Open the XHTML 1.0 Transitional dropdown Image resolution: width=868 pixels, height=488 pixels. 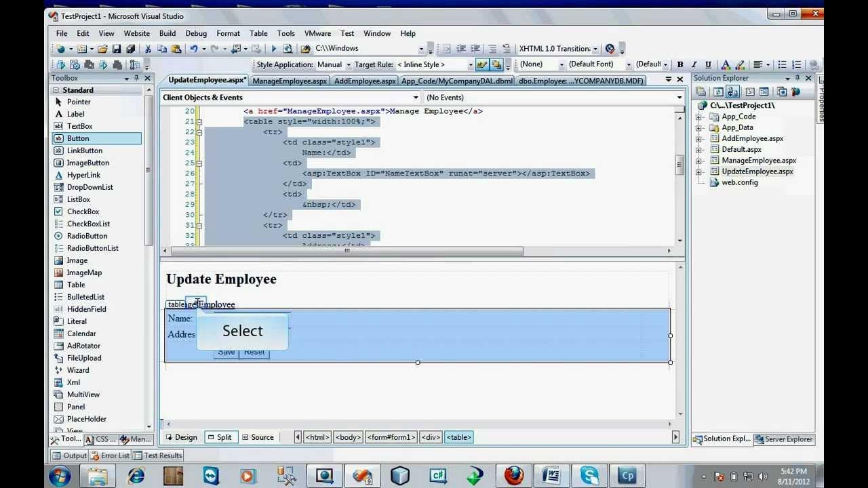click(595, 49)
